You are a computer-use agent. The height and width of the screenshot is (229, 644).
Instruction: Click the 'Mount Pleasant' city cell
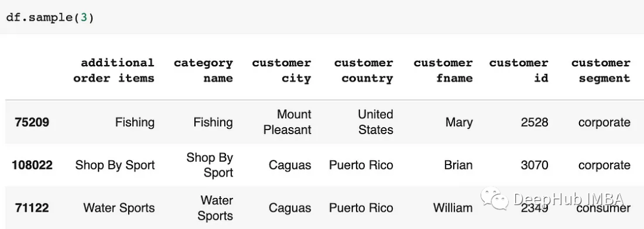click(287, 122)
